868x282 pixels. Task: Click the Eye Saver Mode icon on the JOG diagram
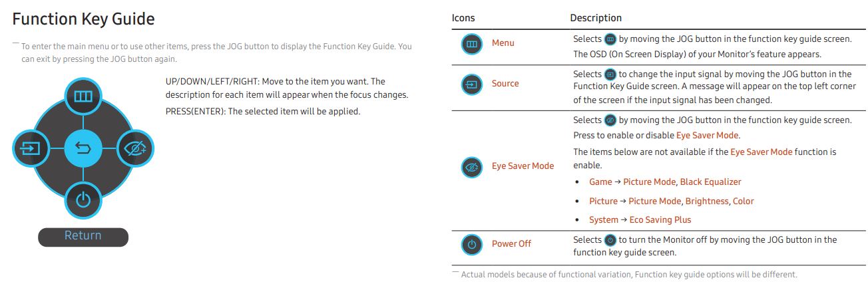coord(136,148)
